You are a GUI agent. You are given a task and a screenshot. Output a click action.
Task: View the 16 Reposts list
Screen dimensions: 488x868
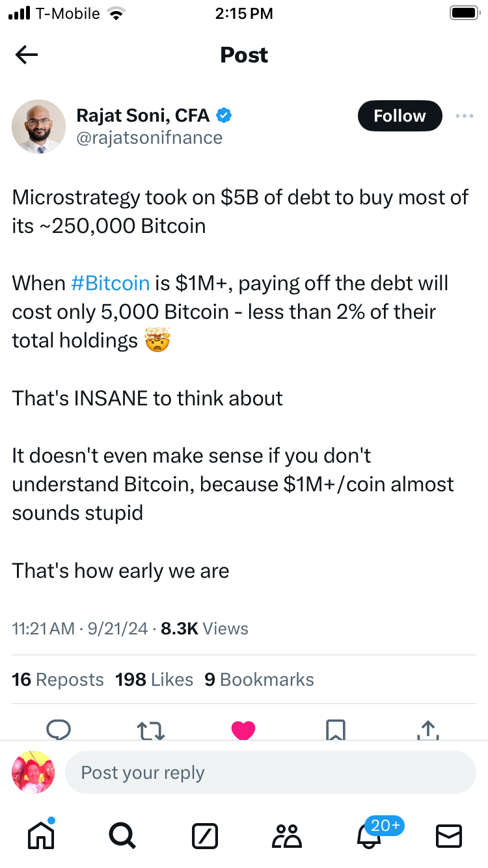[x=58, y=679]
